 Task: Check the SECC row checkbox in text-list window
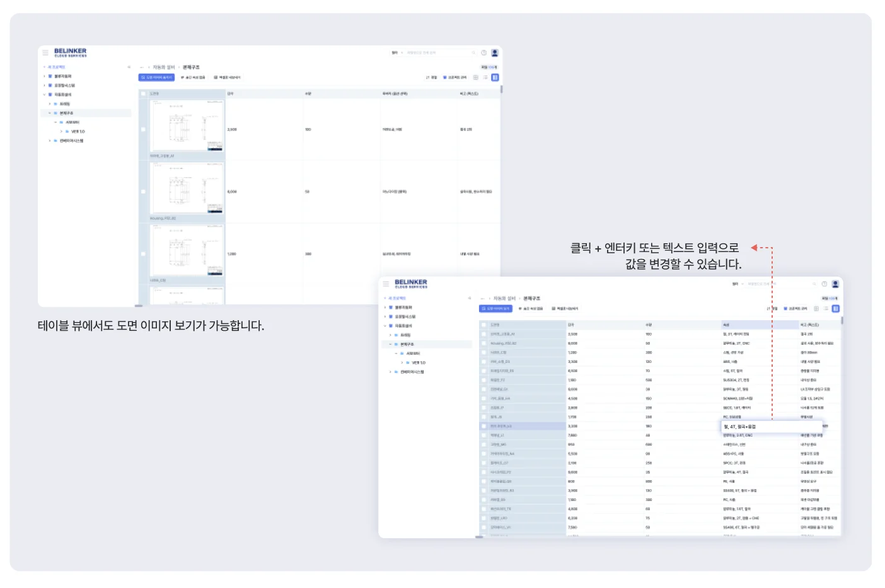click(x=483, y=408)
